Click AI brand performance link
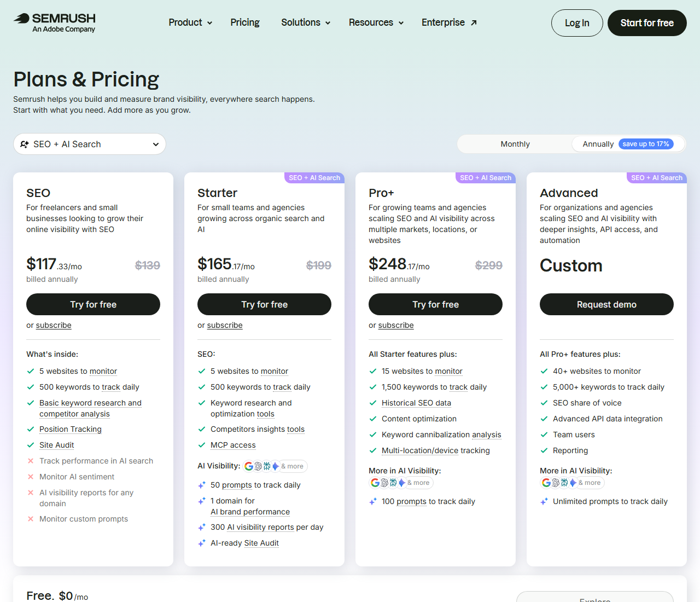 coord(250,512)
